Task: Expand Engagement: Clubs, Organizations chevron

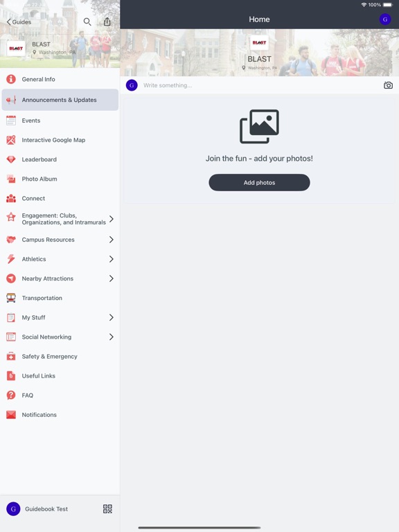Action: click(x=112, y=219)
